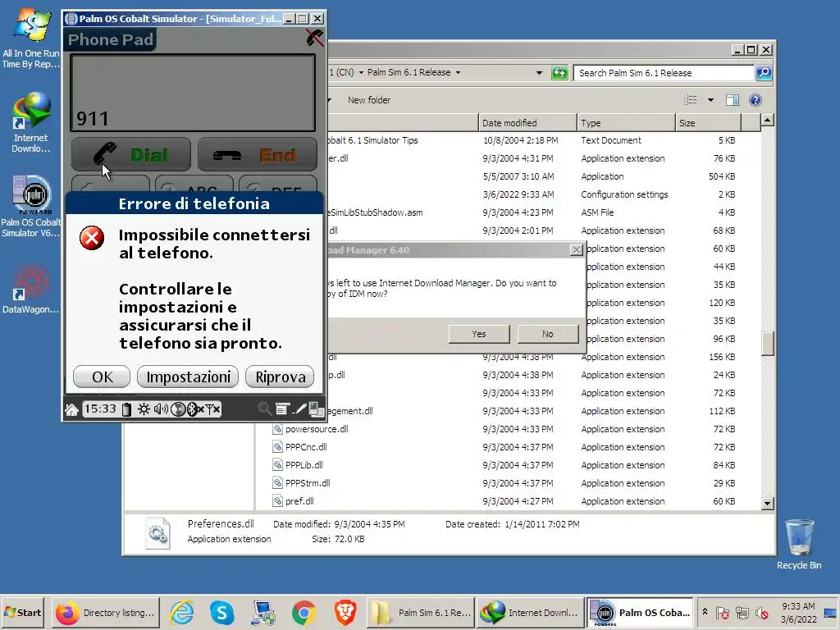
Task: Select Palm OS Cobalt Simulator desktop icon
Action: [31, 206]
